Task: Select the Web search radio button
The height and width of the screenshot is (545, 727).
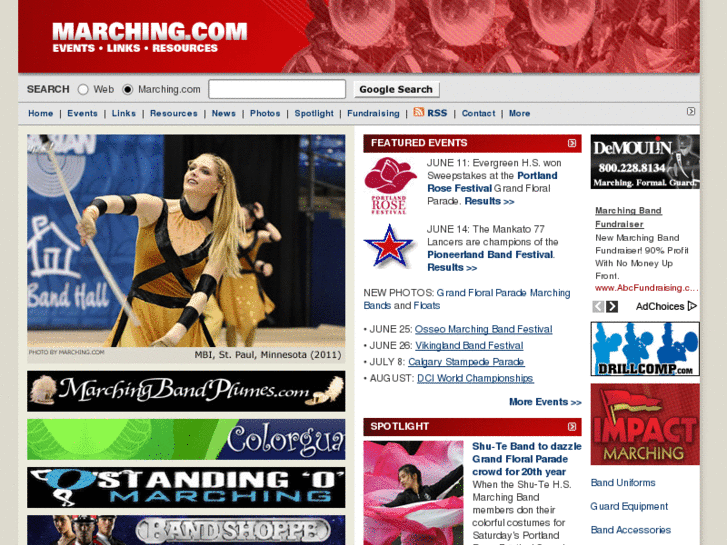Action: pyautogui.click(x=83, y=89)
